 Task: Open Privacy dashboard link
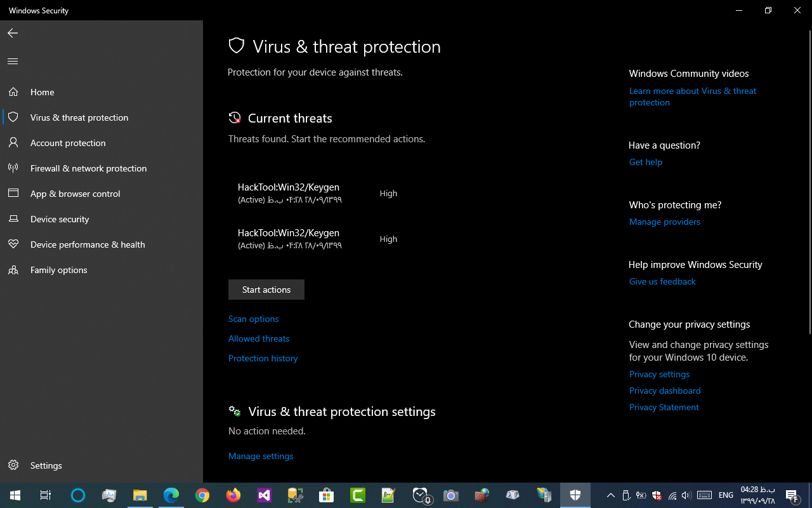pos(665,391)
